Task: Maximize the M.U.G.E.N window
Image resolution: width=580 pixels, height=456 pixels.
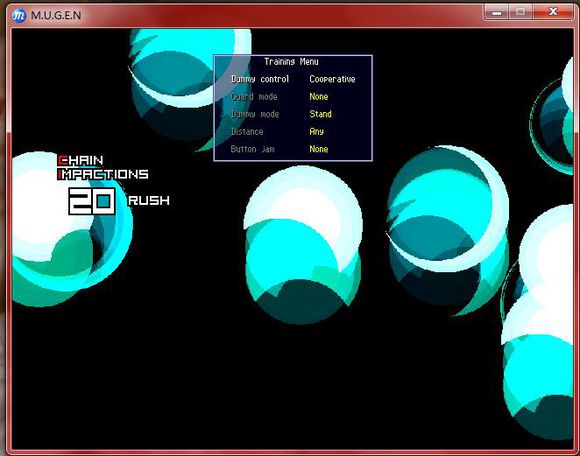Action: [x=520, y=12]
